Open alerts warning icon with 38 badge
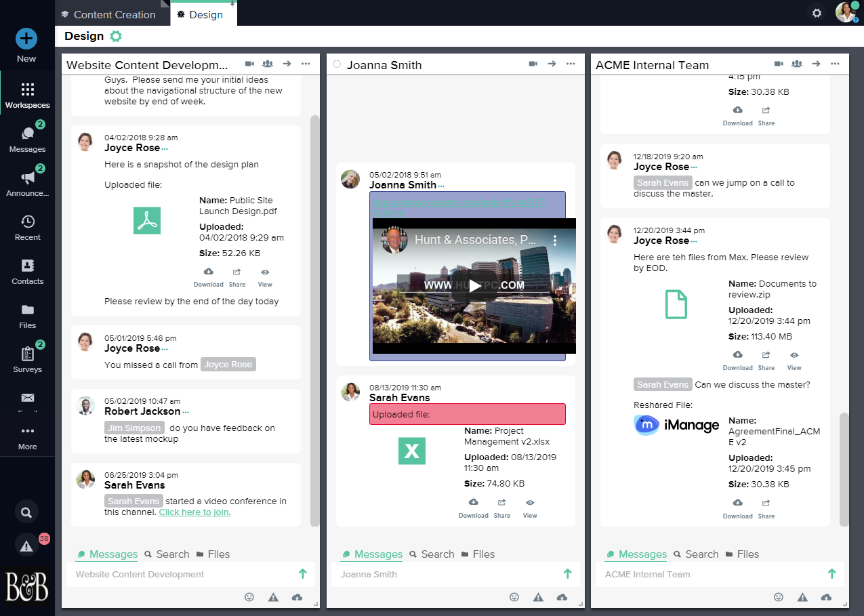 [x=26, y=545]
